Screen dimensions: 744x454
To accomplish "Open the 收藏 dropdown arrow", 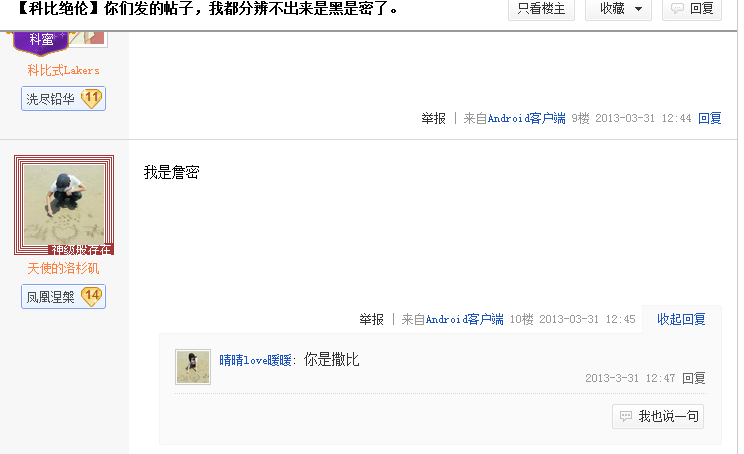I will (x=638, y=9).
